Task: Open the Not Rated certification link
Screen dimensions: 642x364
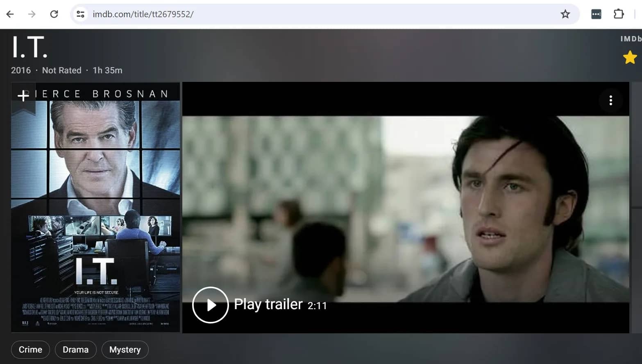Action: (61, 70)
